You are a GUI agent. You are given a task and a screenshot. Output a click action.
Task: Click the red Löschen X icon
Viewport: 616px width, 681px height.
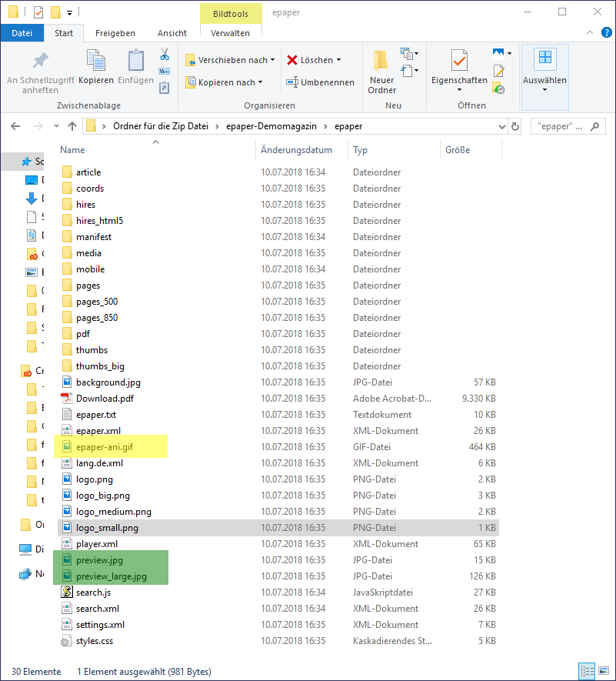coord(292,60)
